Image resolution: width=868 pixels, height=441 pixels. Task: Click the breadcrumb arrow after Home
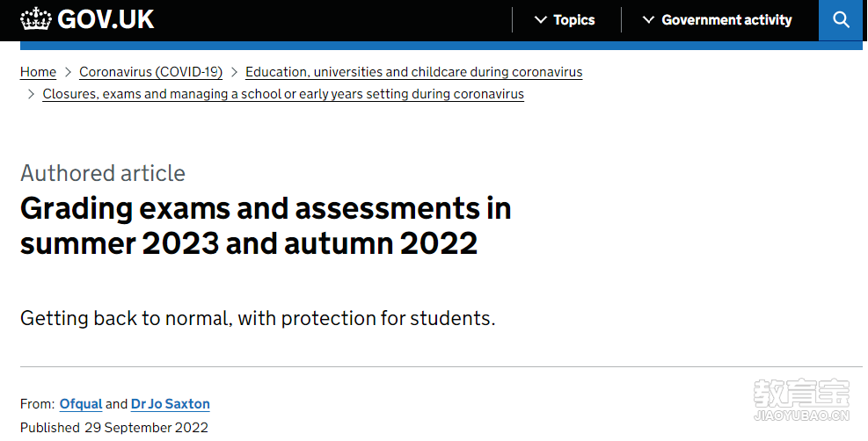[x=68, y=72]
